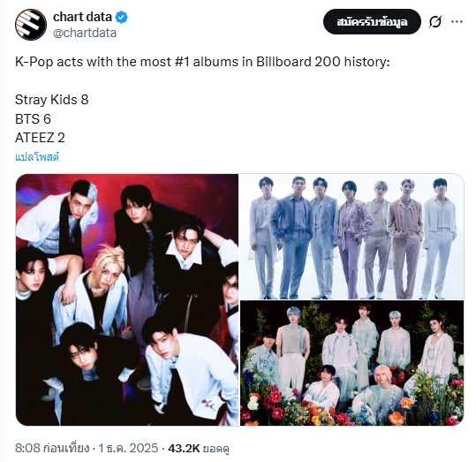
Task: Select the ATEEZ 2 text line
Action: (40, 138)
